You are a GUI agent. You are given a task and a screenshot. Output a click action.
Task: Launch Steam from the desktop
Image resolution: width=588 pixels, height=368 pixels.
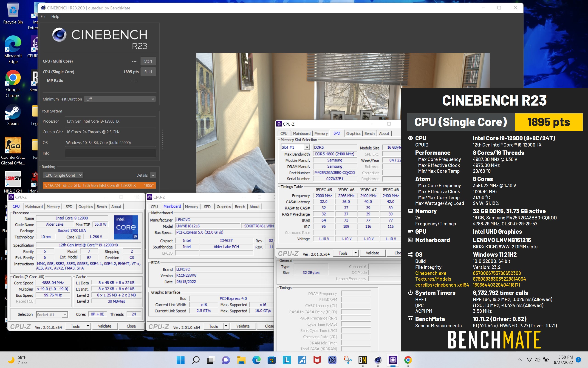(13, 115)
